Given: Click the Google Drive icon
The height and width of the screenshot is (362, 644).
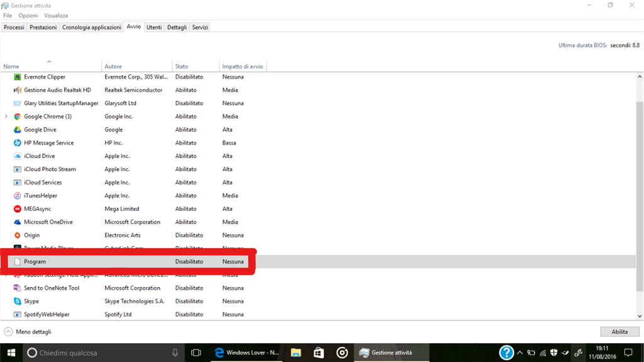Looking at the screenshot, I should coord(17,130).
